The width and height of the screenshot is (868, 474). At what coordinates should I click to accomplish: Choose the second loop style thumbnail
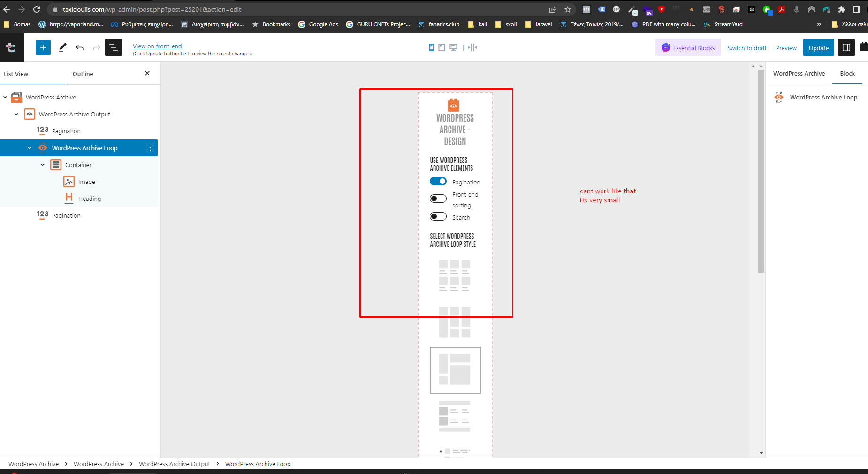(455, 322)
